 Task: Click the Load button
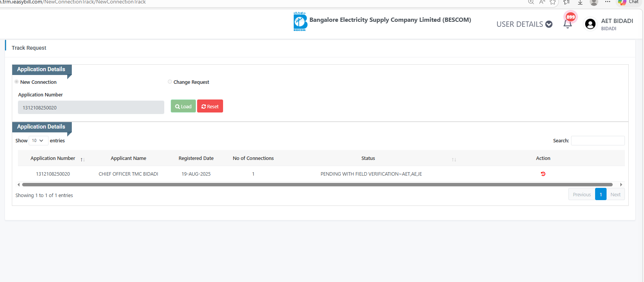click(183, 106)
